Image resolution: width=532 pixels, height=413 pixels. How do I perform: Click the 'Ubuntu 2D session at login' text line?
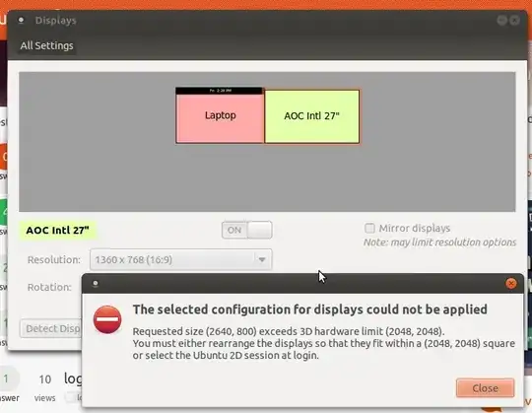click(x=226, y=355)
